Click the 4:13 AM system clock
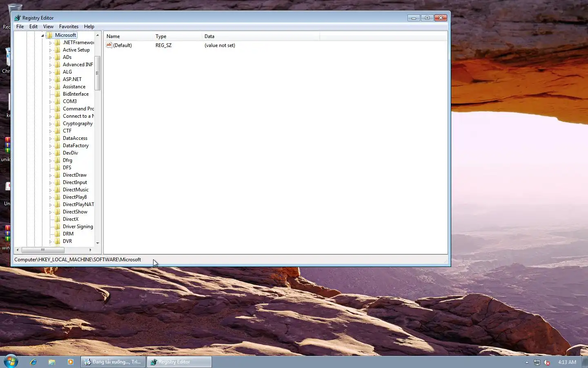The height and width of the screenshot is (368, 588). pyautogui.click(x=567, y=362)
